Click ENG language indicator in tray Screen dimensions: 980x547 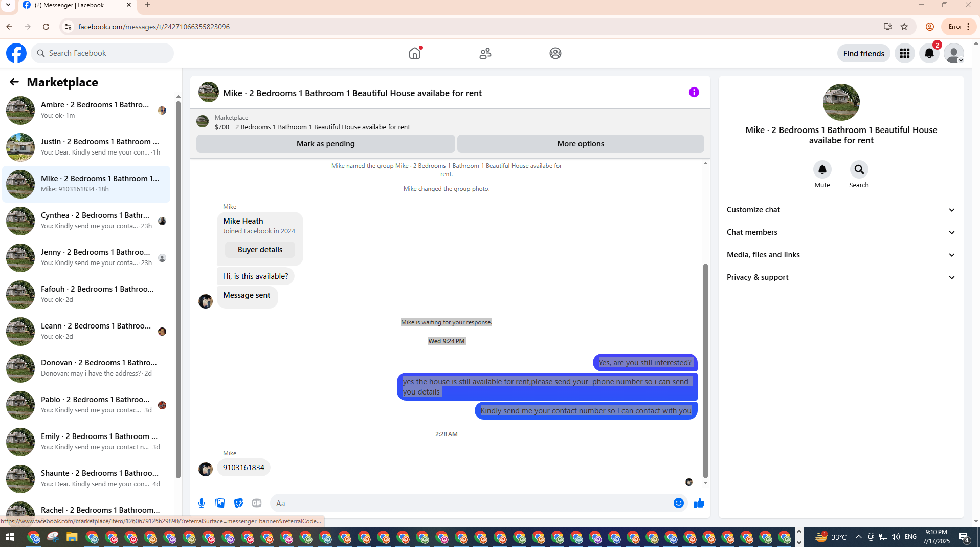pos(910,537)
